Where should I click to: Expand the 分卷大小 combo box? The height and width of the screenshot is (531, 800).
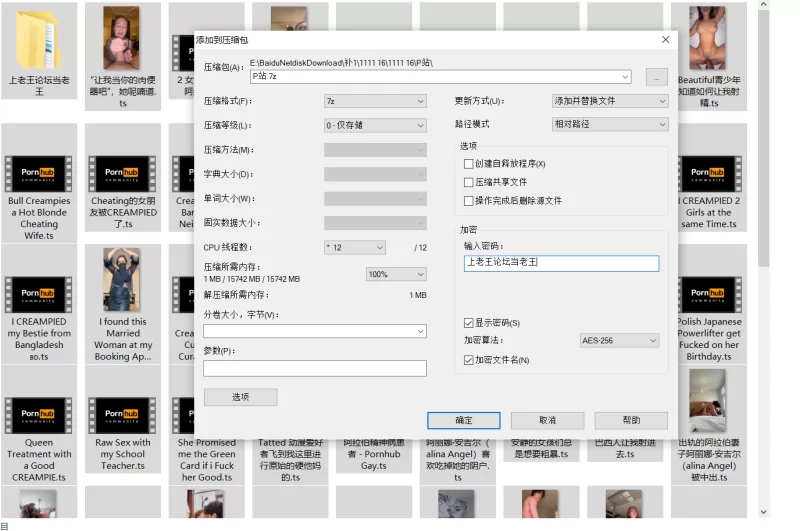coord(315,331)
